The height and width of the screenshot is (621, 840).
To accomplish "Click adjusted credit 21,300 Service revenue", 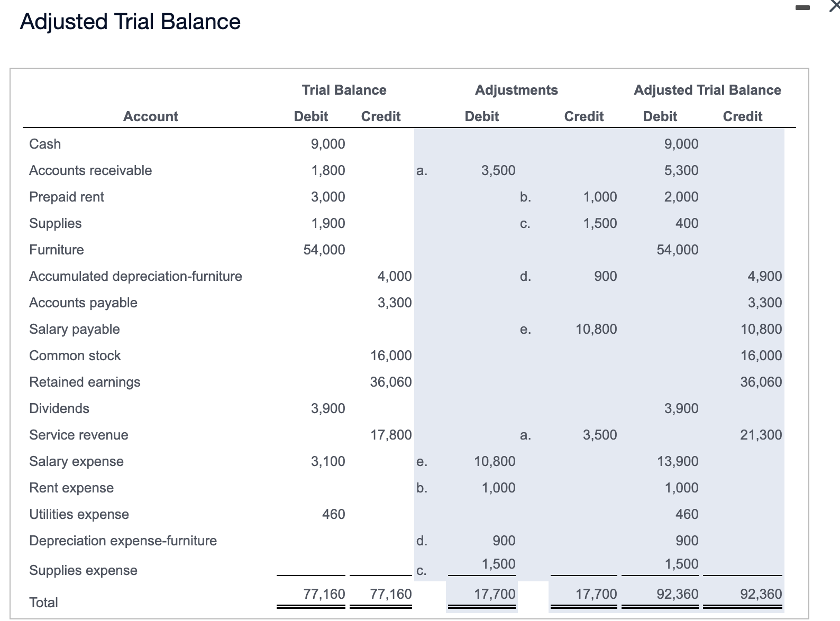I will (761, 435).
